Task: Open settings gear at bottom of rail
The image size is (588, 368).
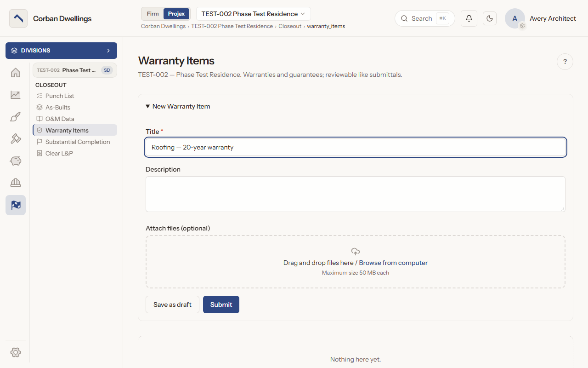Action: click(x=16, y=352)
